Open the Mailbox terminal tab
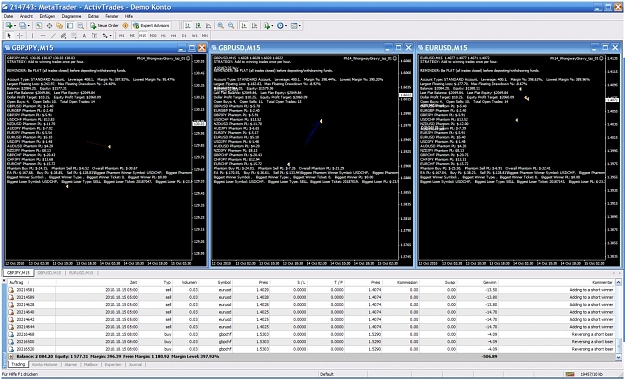This screenshot has height=379, width=625. 91,365
